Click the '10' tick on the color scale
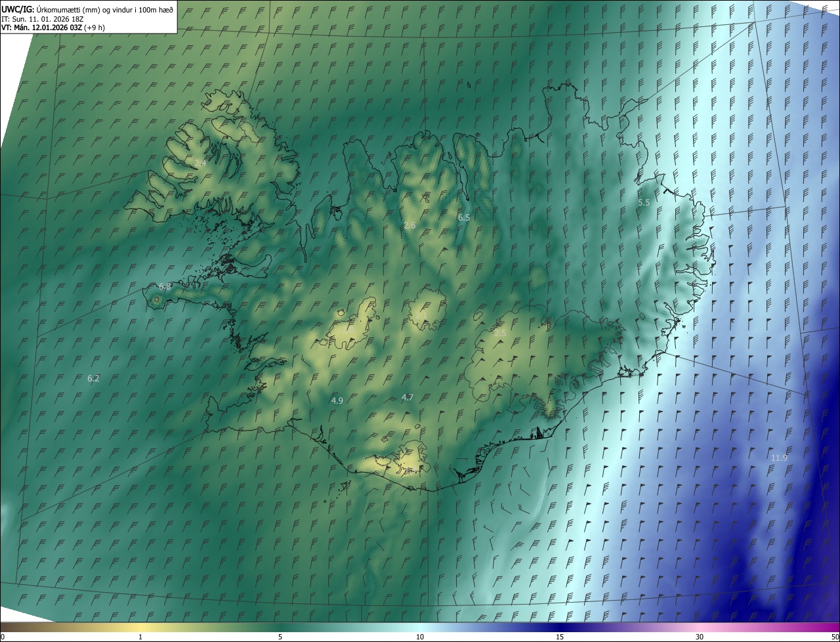This screenshot has width=840, height=642. (x=420, y=637)
